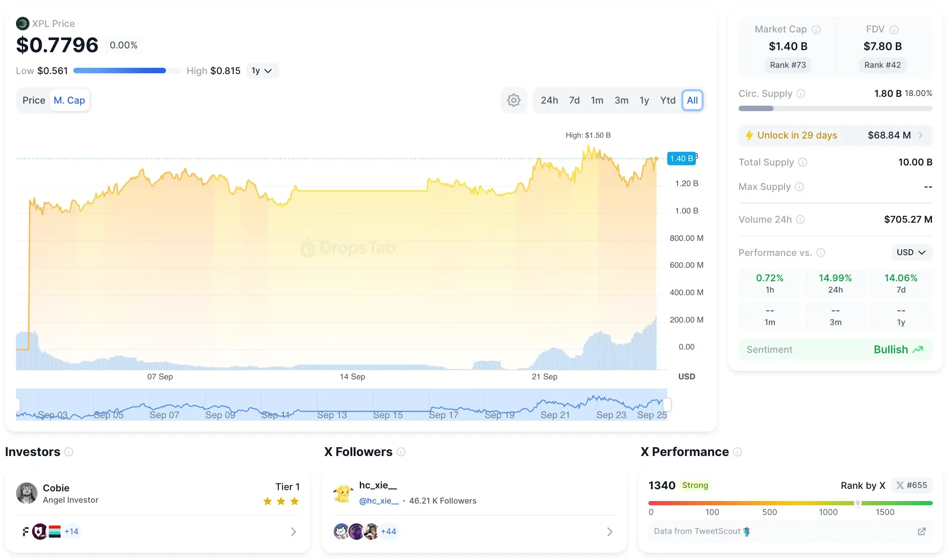Toggle the Ytd timeframe
Image resolution: width=948 pixels, height=560 pixels.
click(x=668, y=100)
